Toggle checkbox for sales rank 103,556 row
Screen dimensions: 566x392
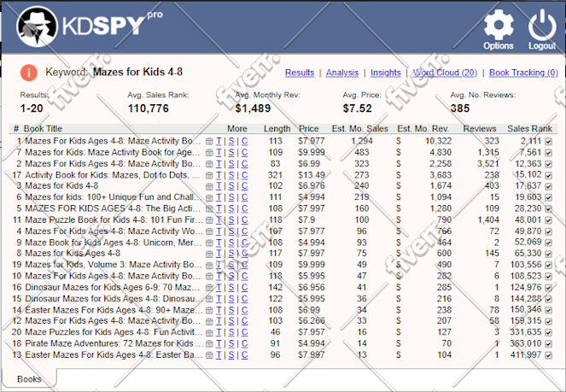point(549,266)
